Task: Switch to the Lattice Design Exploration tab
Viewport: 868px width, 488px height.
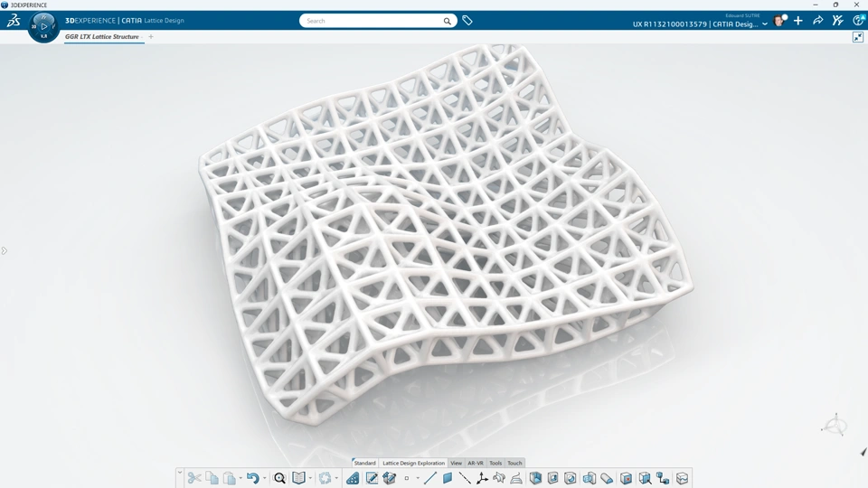Action: point(413,463)
